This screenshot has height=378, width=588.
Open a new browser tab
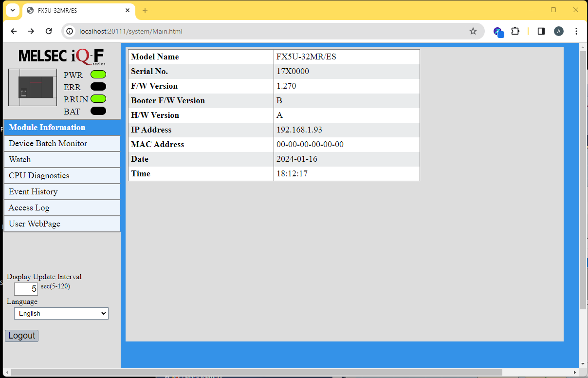pyautogui.click(x=145, y=10)
